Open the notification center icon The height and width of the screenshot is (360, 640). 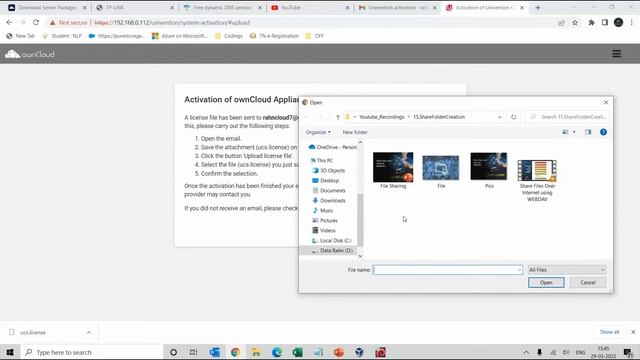coord(628,352)
